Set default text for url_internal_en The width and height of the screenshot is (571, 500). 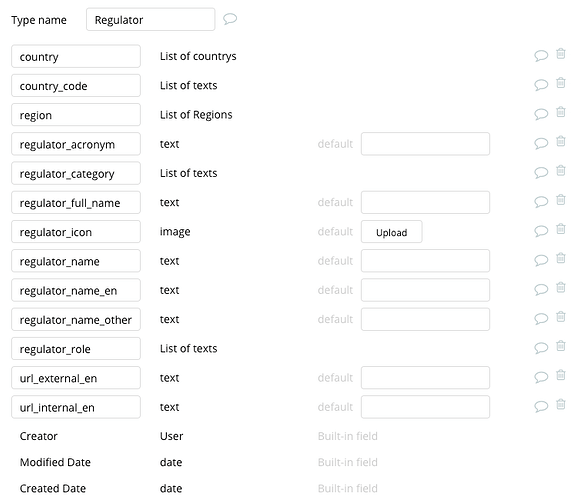tap(425, 407)
